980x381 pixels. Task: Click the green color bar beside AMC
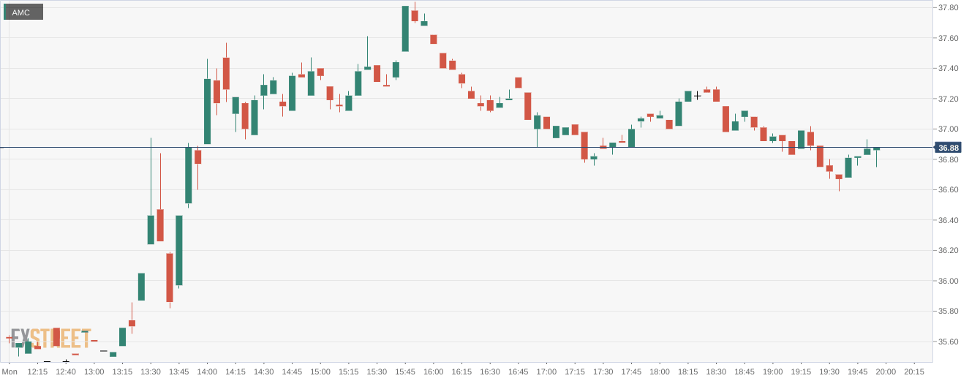click(4, 12)
